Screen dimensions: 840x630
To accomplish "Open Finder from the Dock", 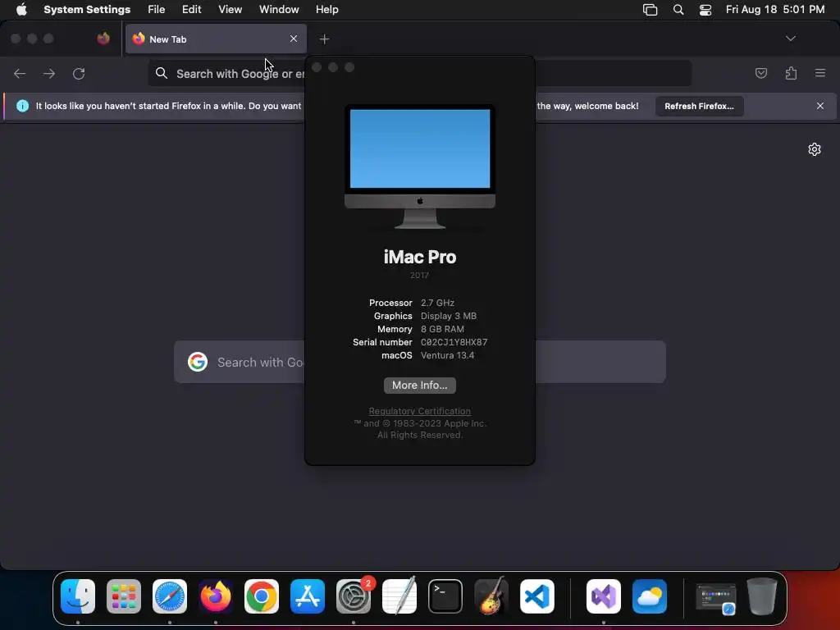I will pos(78,596).
